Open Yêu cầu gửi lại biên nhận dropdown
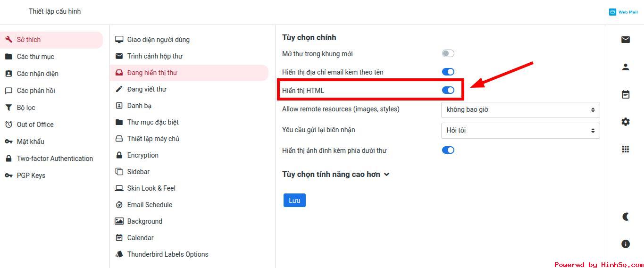Viewport: 644px width, 268px height. click(520, 131)
